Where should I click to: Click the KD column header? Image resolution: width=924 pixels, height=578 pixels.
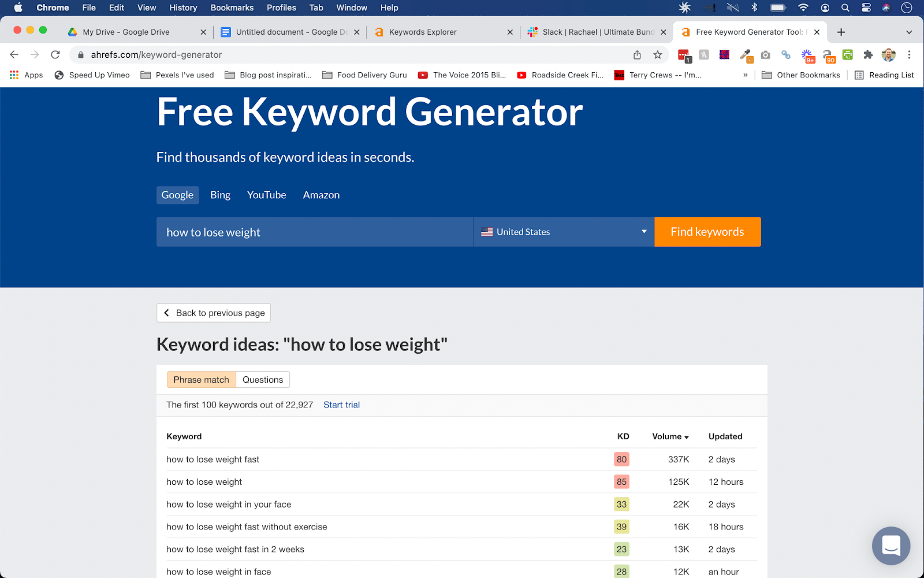(x=623, y=436)
